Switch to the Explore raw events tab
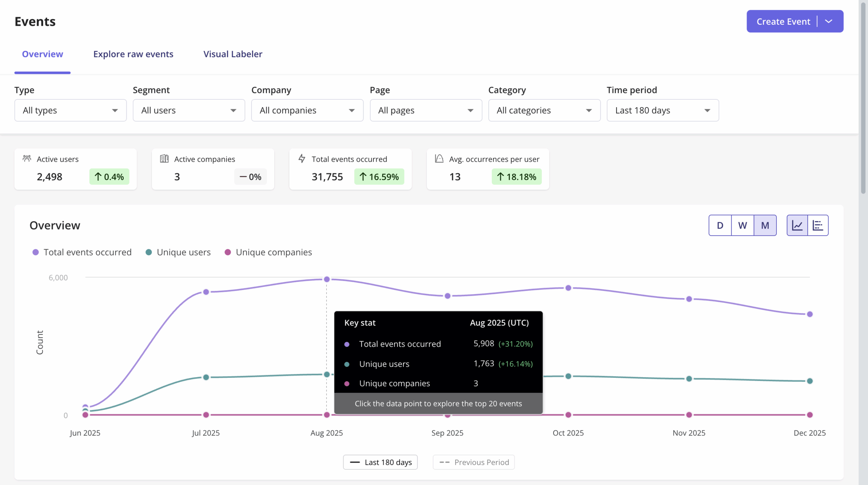Screen dimensions: 868x485 (133, 54)
